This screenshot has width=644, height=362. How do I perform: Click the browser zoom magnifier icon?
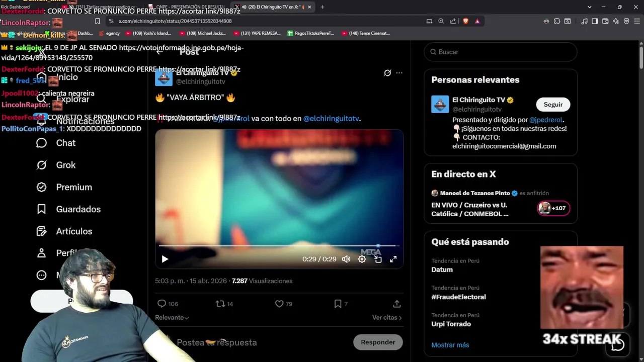click(x=441, y=21)
